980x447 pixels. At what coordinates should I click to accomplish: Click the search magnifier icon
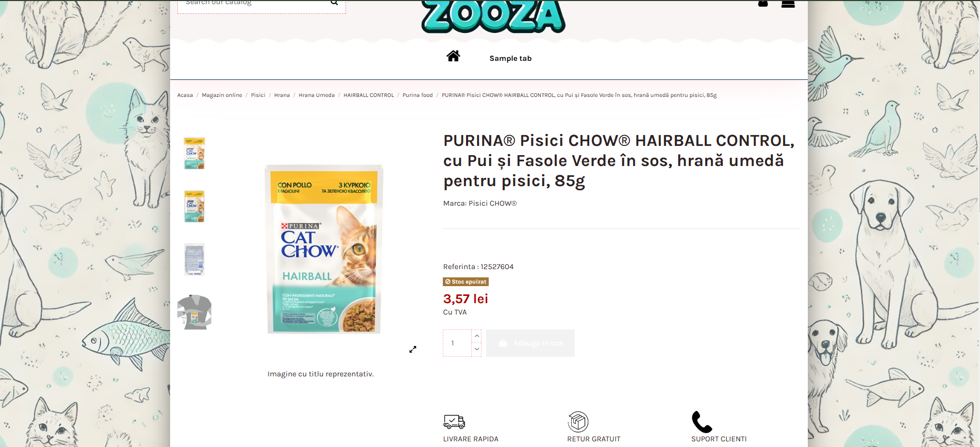click(x=334, y=3)
